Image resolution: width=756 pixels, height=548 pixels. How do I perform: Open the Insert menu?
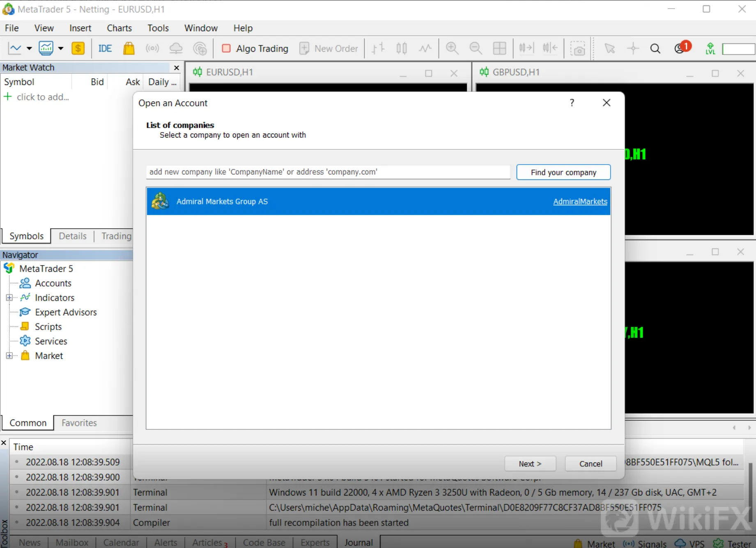pyautogui.click(x=80, y=28)
